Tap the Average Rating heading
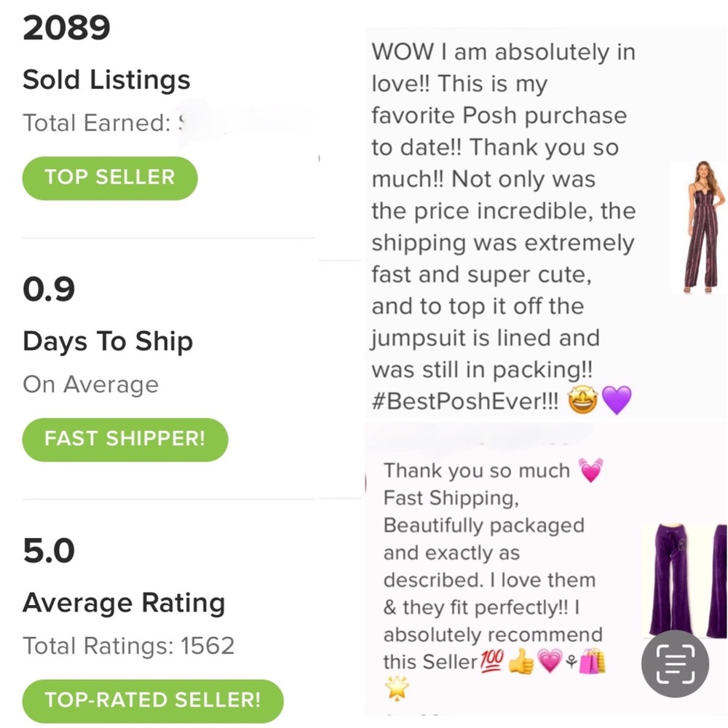Image resolution: width=728 pixels, height=728 pixels. tap(124, 603)
